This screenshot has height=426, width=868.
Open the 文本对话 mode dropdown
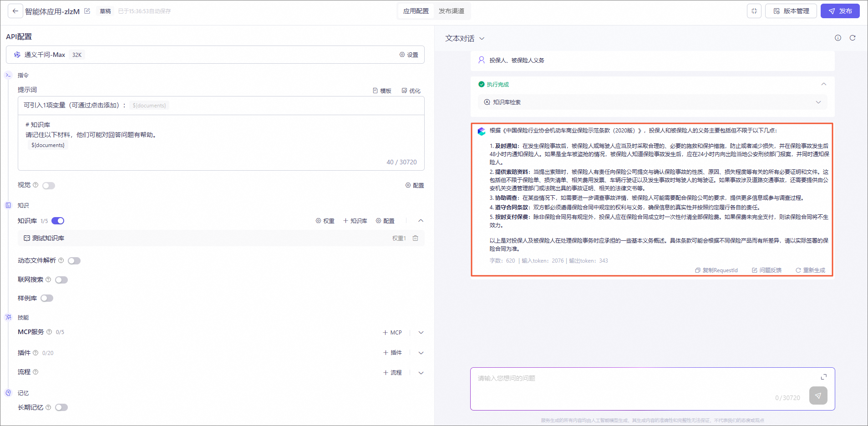(465, 38)
